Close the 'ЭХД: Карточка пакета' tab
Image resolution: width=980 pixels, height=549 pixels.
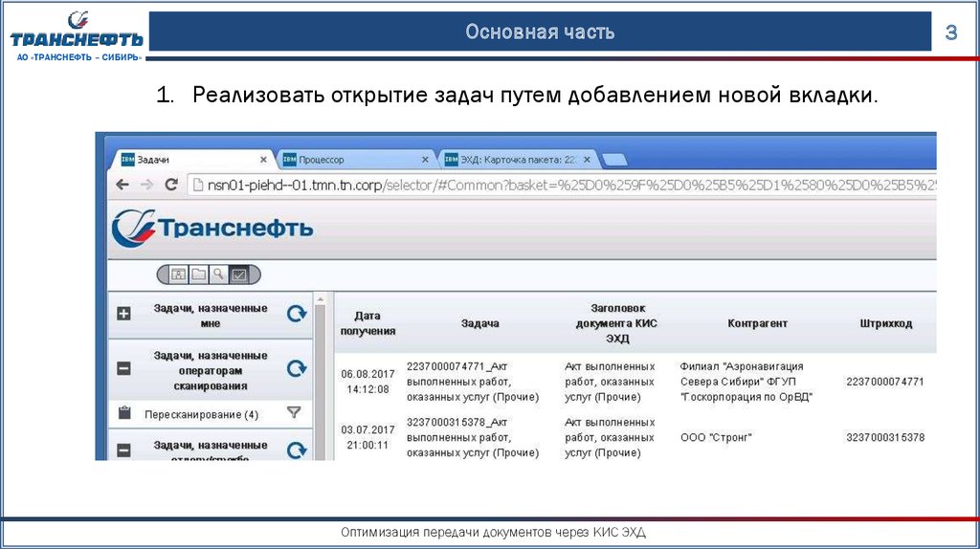tap(587, 160)
